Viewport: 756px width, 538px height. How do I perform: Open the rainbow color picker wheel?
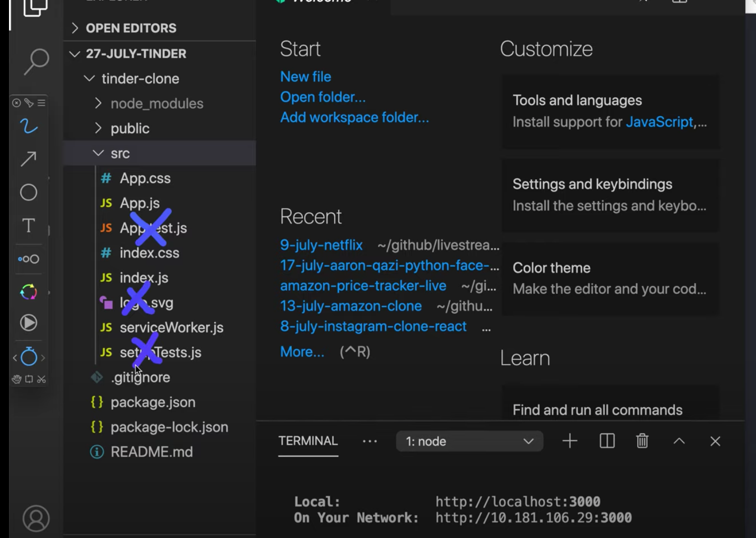tap(28, 292)
